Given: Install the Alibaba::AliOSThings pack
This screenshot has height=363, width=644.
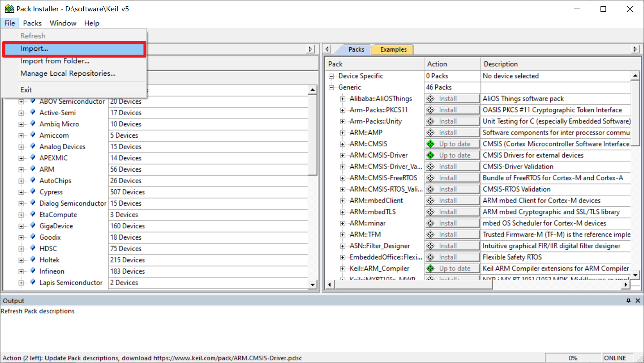Looking at the screenshot, I should 452,98.
